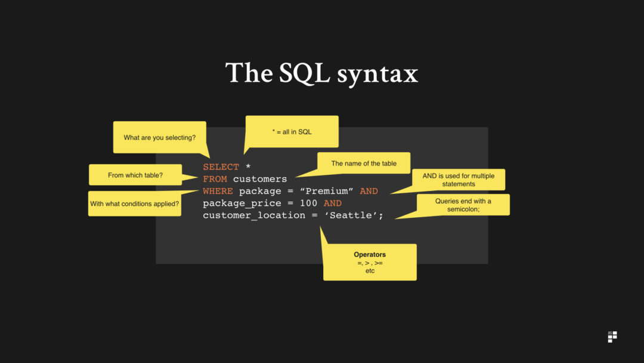Click the package_price = 100 line
Viewport: 644px width, 363px height.
[259, 203]
